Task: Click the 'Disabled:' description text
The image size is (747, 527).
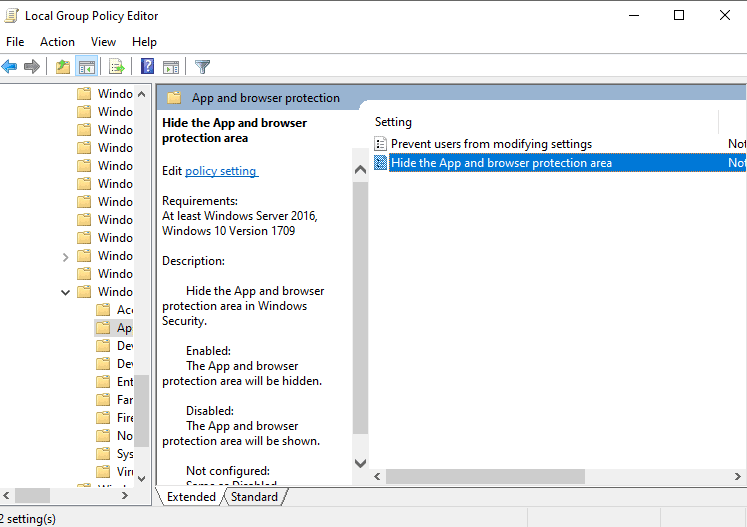Action: (210, 411)
